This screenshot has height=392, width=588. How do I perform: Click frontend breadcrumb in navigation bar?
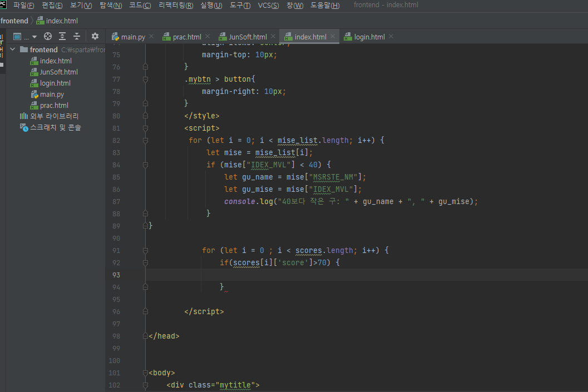14,21
